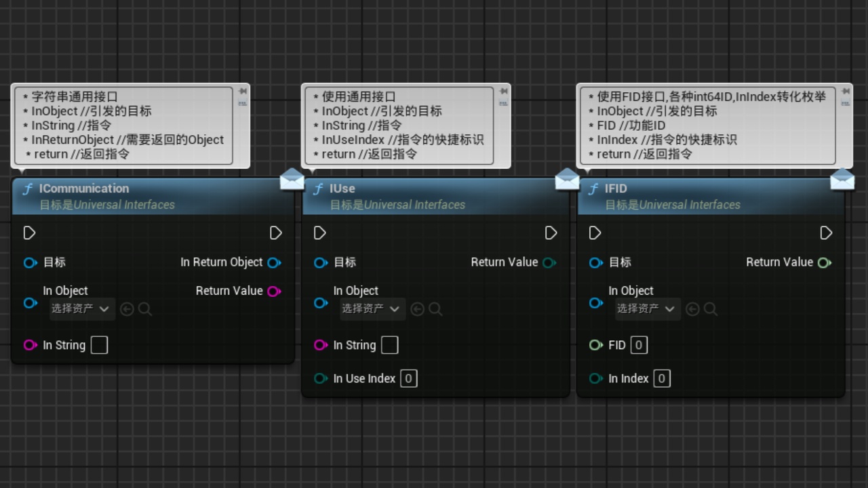Screen dimensions: 868x488
Task: Click ICommunication input execution pin
Action: 29,233
